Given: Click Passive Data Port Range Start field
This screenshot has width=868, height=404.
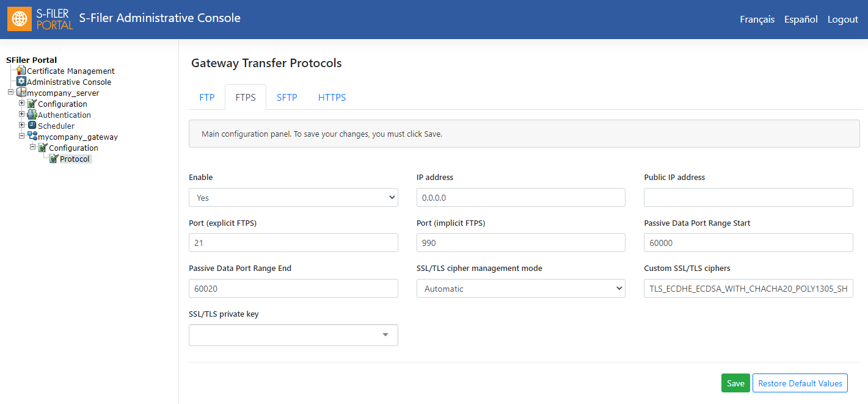Looking at the screenshot, I should click(748, 243).
